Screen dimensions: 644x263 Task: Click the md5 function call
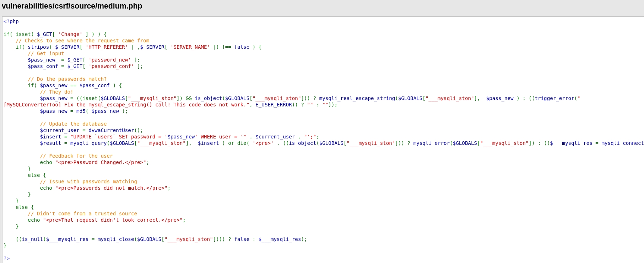81,111
